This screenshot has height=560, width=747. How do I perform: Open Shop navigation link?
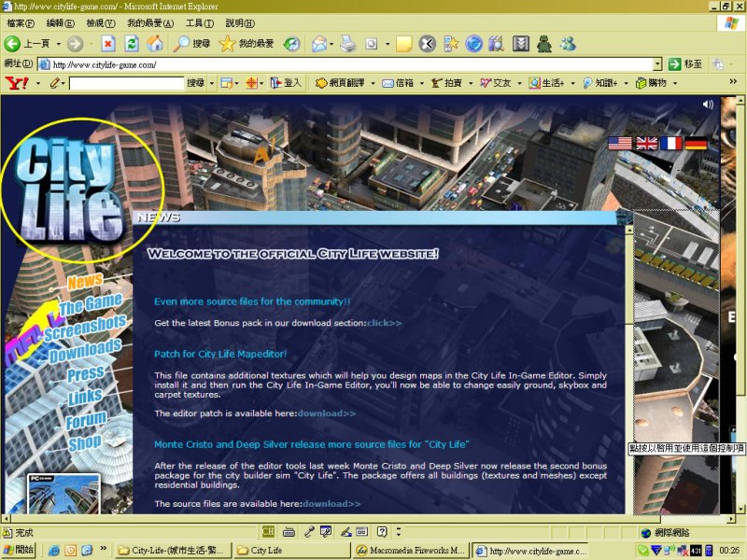pos(84,442)
